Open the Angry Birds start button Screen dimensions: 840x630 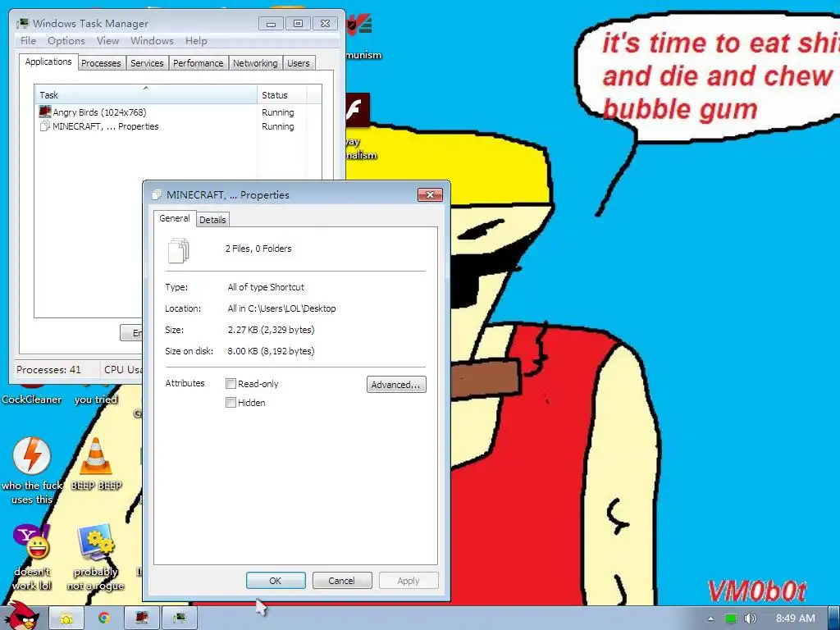point(21,616)
